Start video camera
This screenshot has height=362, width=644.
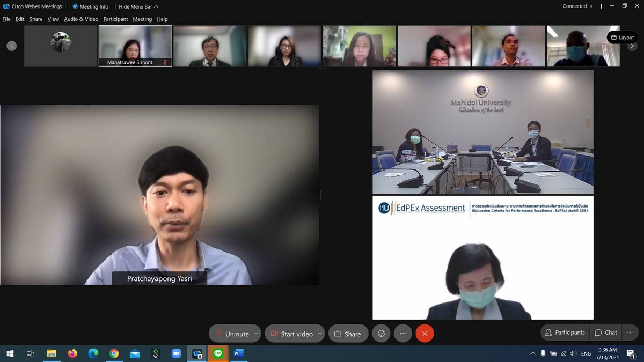point(291,334)
